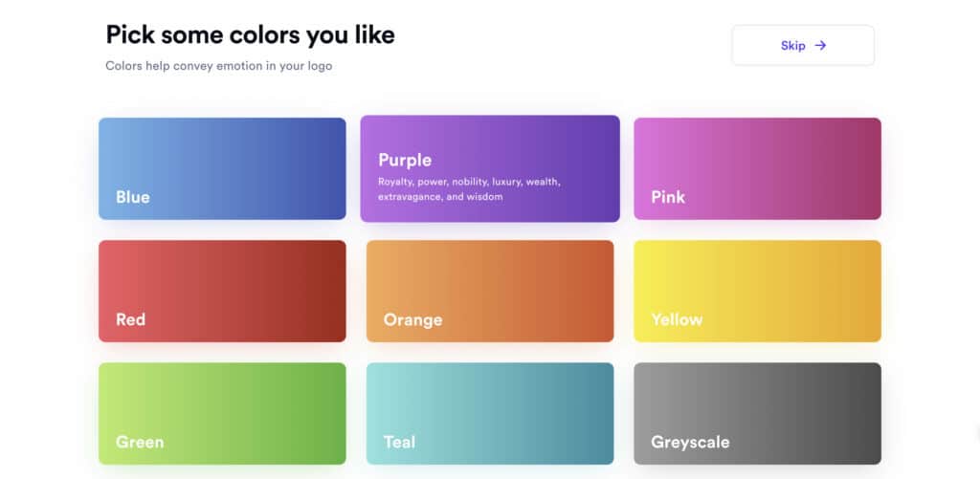Click the 'Pick some colors you like' heading

[x=250, y=35]
